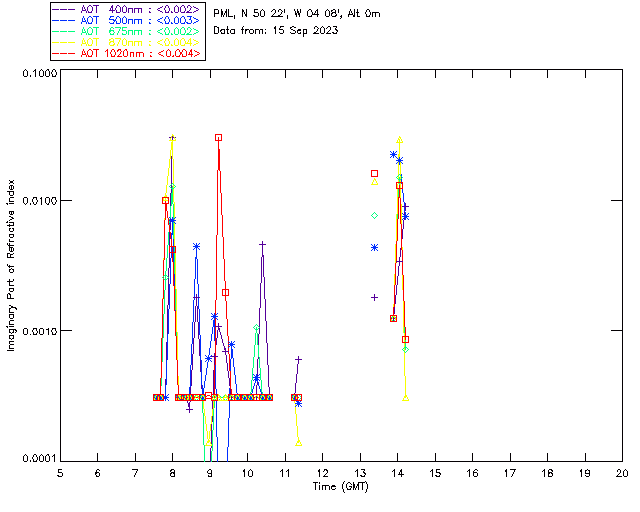This screenshot has width=640, height=512.
Task: Select the 'Time (GMT)' x-axis label
Action: [340, 485]
